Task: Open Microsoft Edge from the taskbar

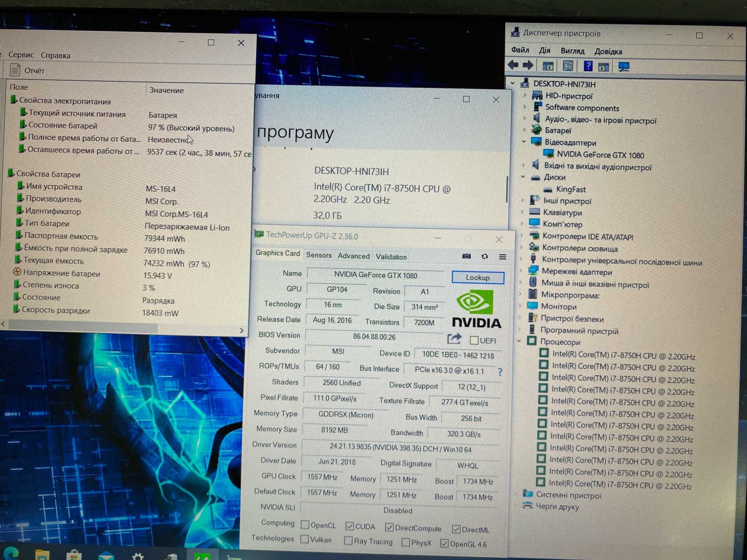Action: pos(11,553)
